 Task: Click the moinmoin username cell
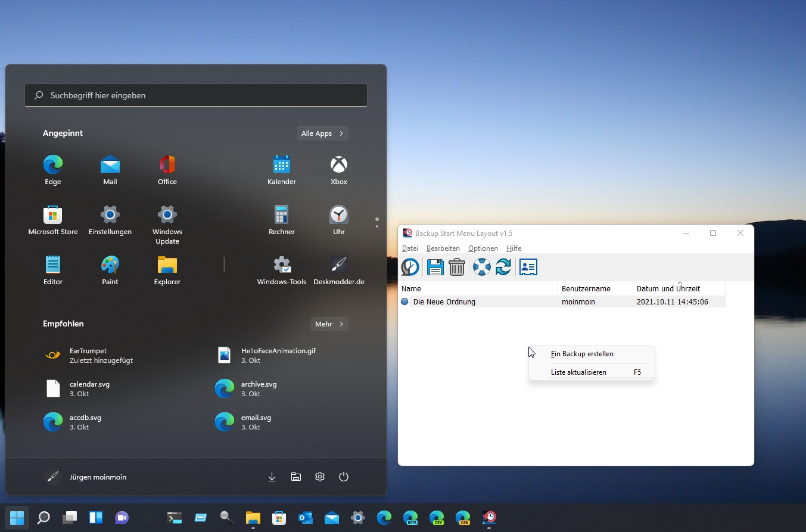coord(578,302)
